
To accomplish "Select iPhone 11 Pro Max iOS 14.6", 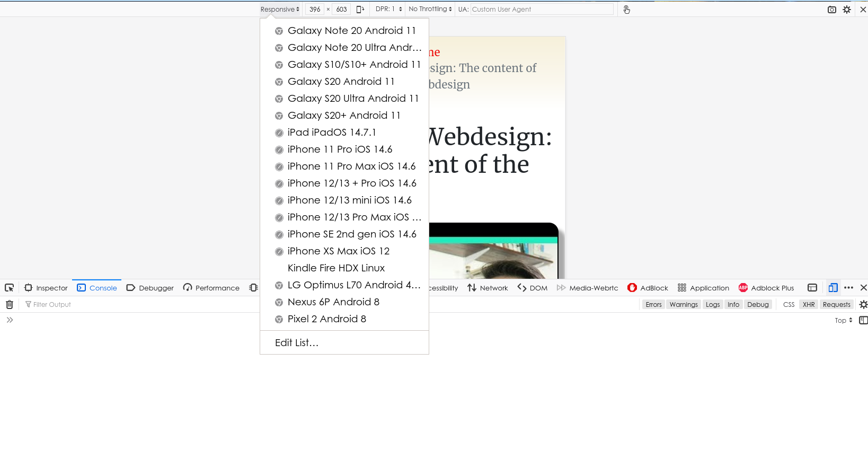I will point(344,166).
